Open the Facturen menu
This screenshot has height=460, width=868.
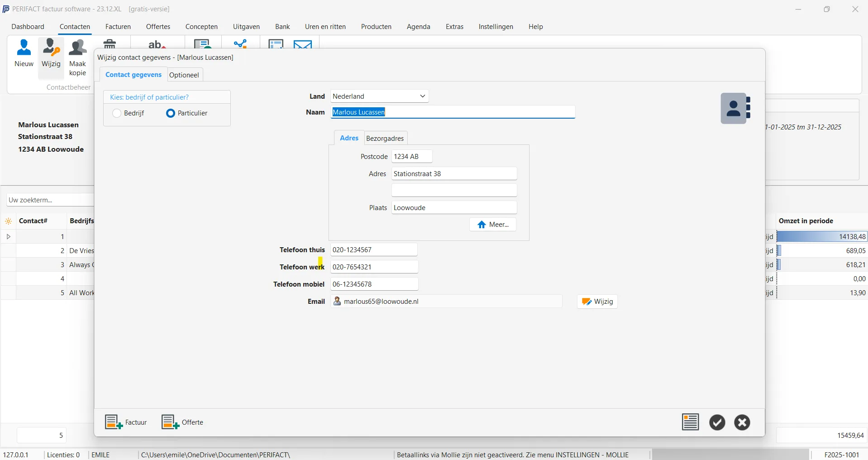118,27
